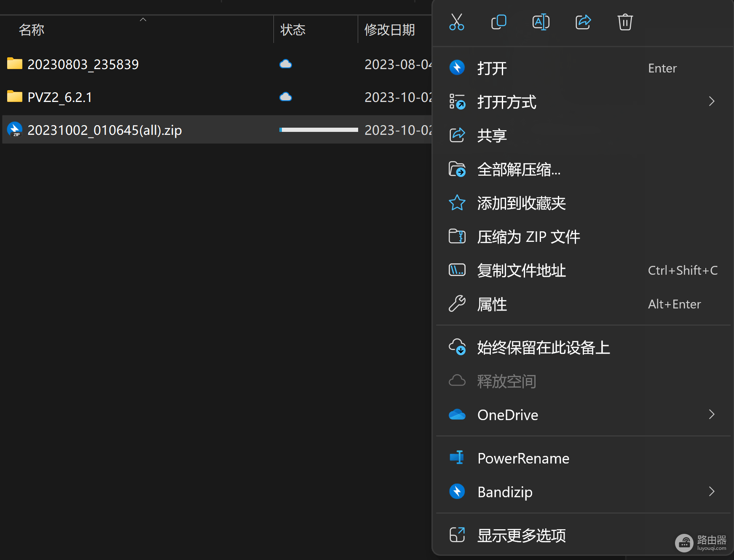Click the chevron arrow beside Bandizip

coord(712,491)
